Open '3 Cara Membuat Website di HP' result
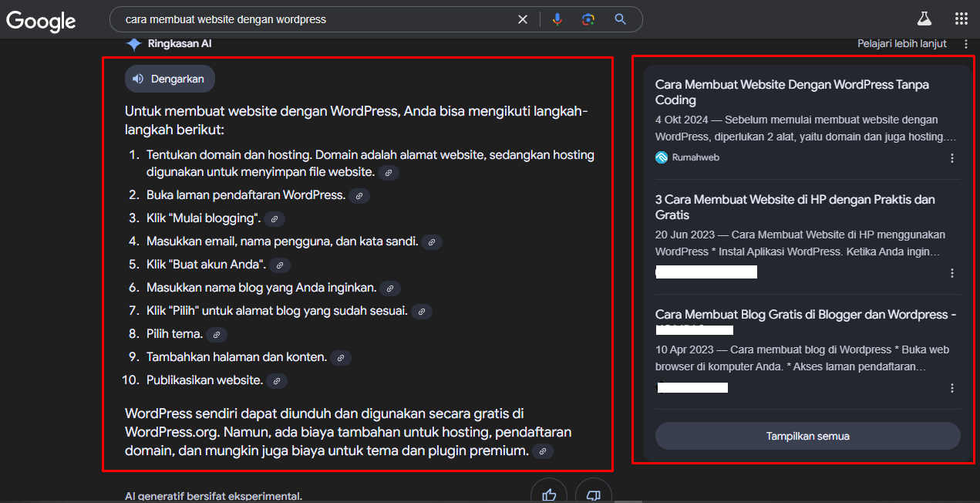 [795, 207]
